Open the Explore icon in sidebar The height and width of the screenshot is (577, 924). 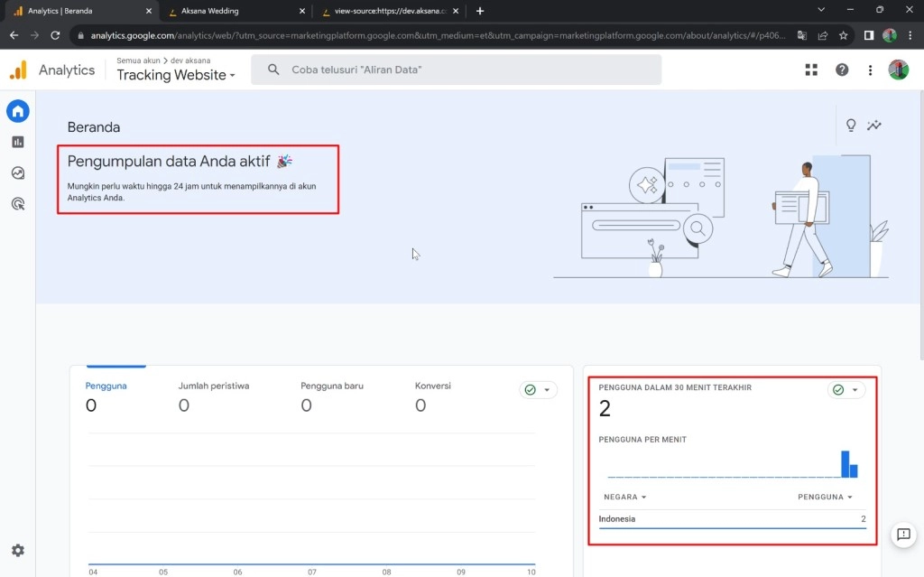pos(18,173)
